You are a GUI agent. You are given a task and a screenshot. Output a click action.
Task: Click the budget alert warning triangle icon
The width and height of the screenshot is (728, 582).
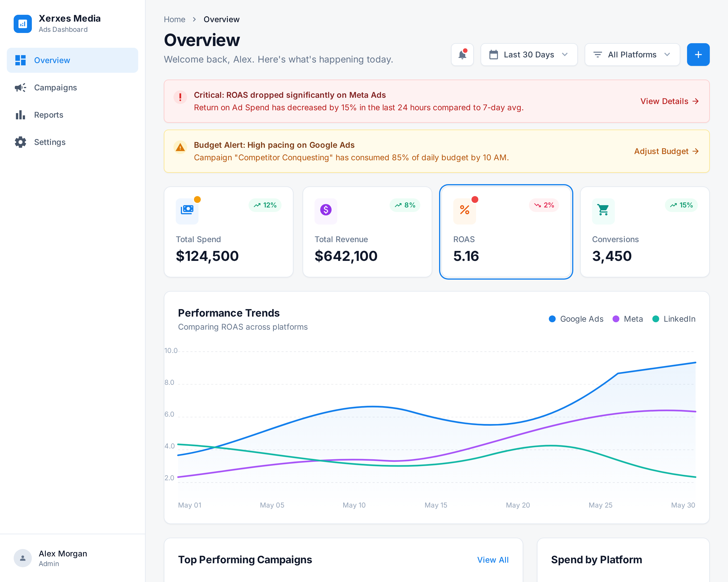(180, 147)
